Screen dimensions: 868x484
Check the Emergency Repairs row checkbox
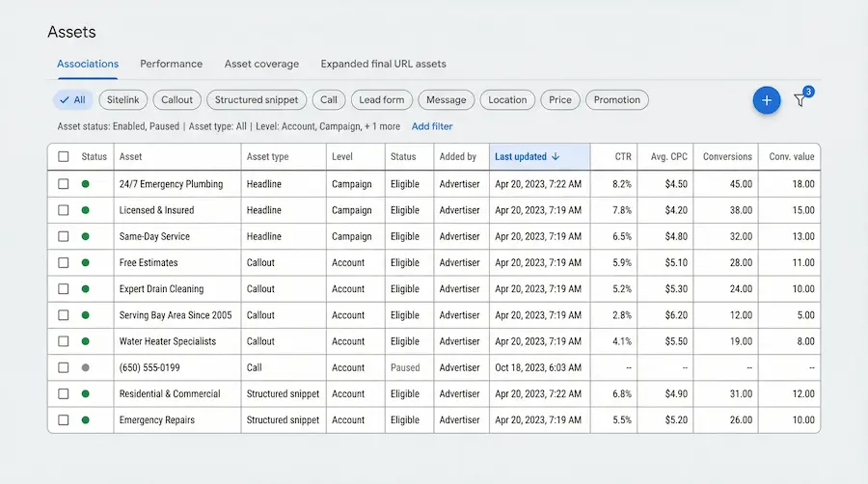(64, 419)
